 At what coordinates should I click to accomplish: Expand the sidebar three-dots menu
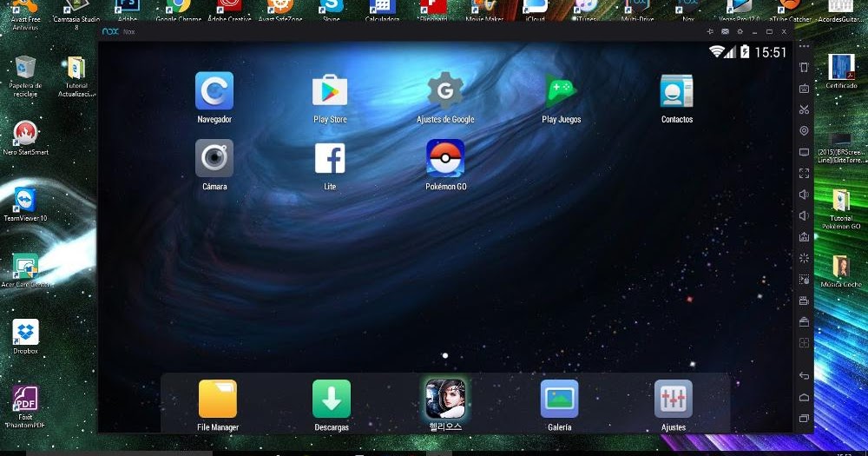tap(804, 46)
